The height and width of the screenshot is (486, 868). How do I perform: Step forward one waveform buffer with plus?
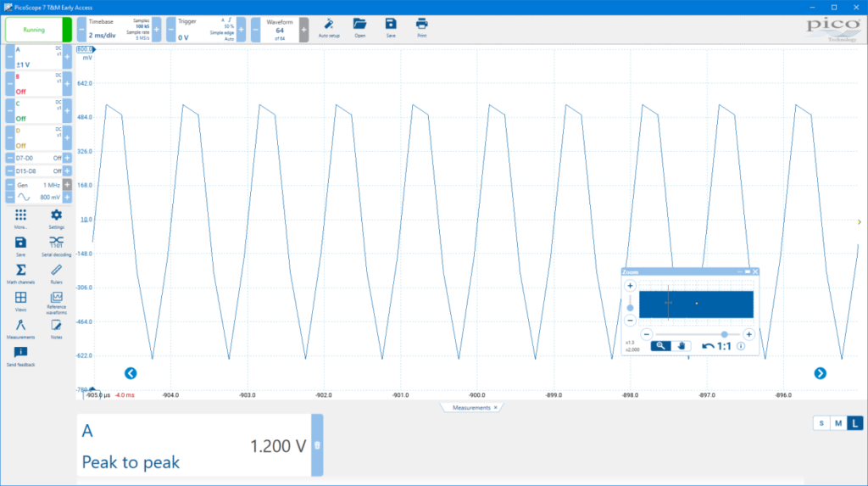[304, 30]
